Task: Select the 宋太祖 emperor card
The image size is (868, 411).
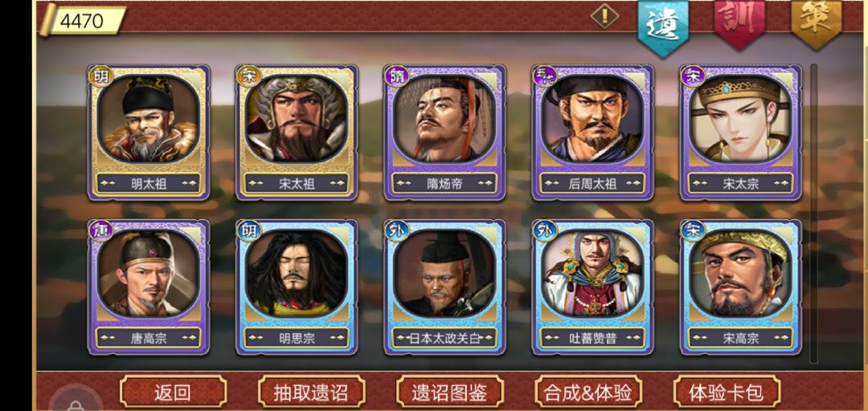Action: click(297, 132)
